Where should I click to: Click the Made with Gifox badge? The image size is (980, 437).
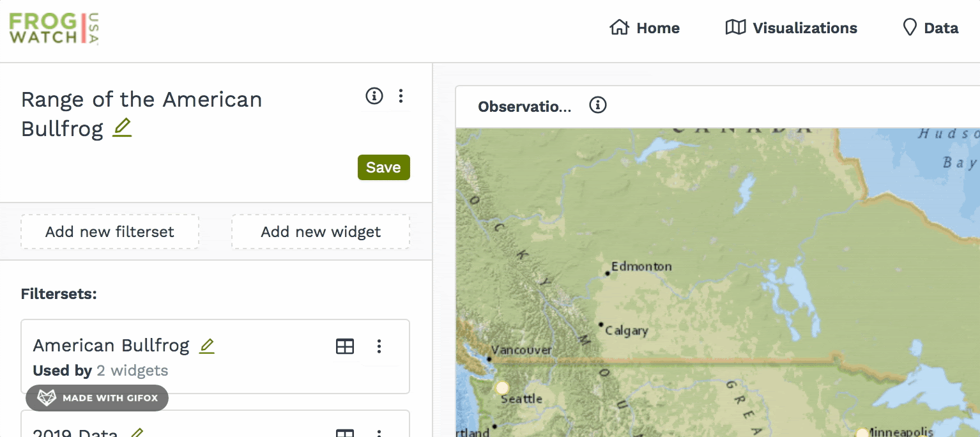[x=97, y=398]
